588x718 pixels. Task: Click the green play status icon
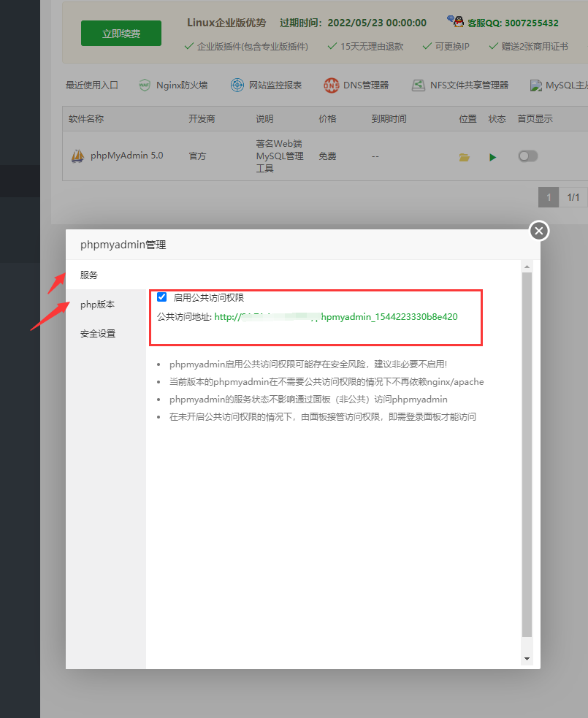(x=493, y=158)
